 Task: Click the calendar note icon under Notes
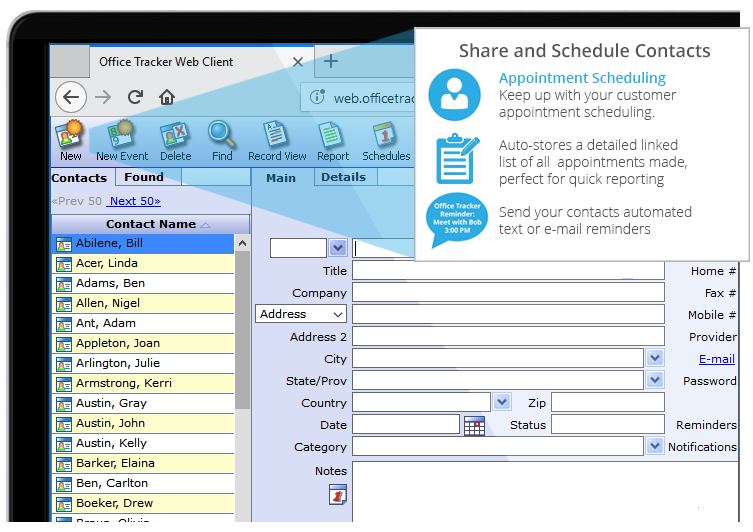(338, 495)
